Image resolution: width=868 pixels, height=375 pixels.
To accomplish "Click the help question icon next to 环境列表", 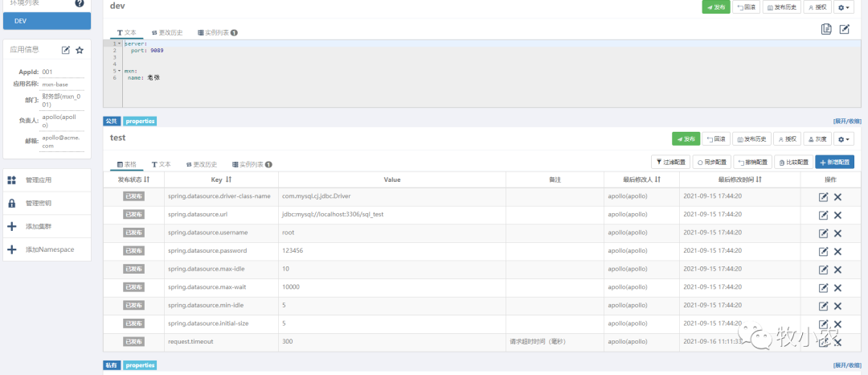I will [x=79, y=3].
